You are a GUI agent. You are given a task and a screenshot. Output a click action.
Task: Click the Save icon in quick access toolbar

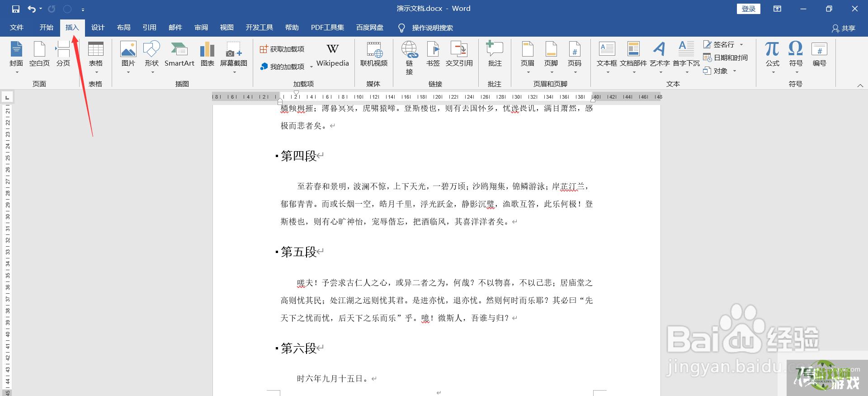16,9
